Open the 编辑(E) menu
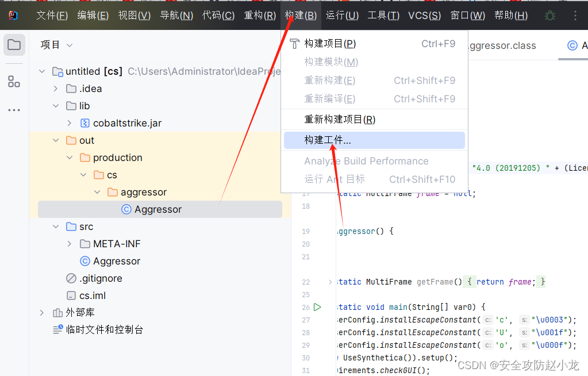Image resolution: width=588 pixels, height=376 pixels. [93, 16]
